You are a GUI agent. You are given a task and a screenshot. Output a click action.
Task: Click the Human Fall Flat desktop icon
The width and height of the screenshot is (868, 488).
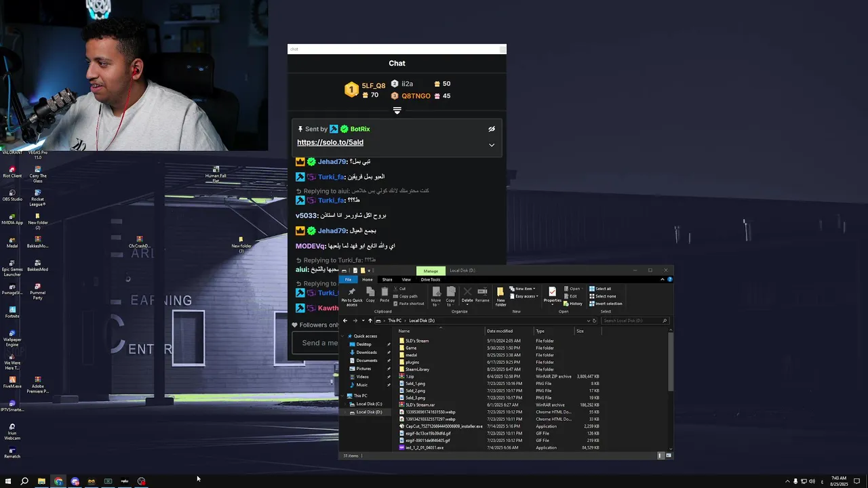(216, 174)
